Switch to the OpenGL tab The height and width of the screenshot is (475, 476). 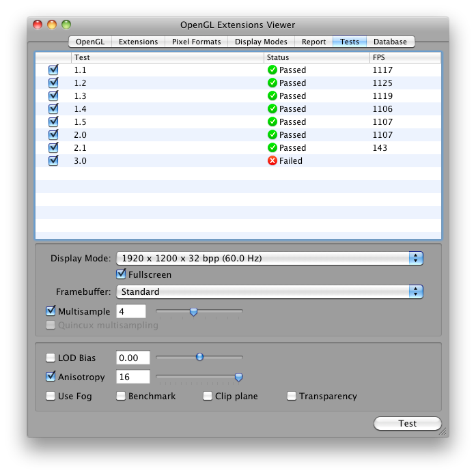pos(90,42)
